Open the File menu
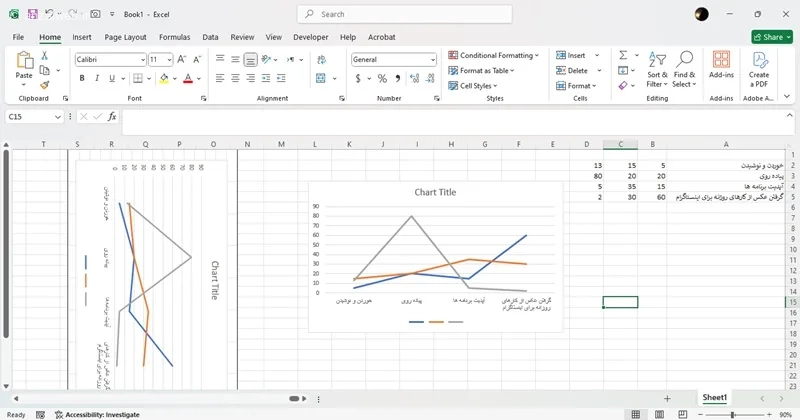 [x=18, y=37]
